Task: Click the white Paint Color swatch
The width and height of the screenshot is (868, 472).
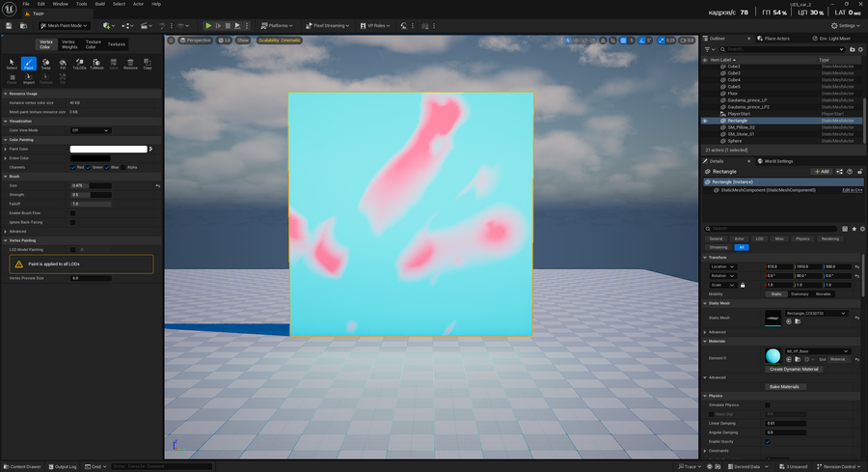Action: [108, 149]
